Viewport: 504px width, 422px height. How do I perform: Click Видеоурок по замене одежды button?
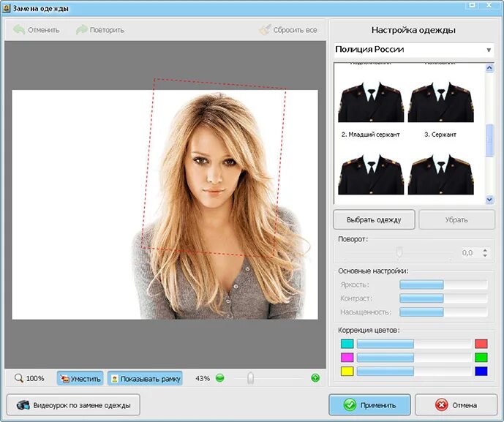(x=73, y=405)
